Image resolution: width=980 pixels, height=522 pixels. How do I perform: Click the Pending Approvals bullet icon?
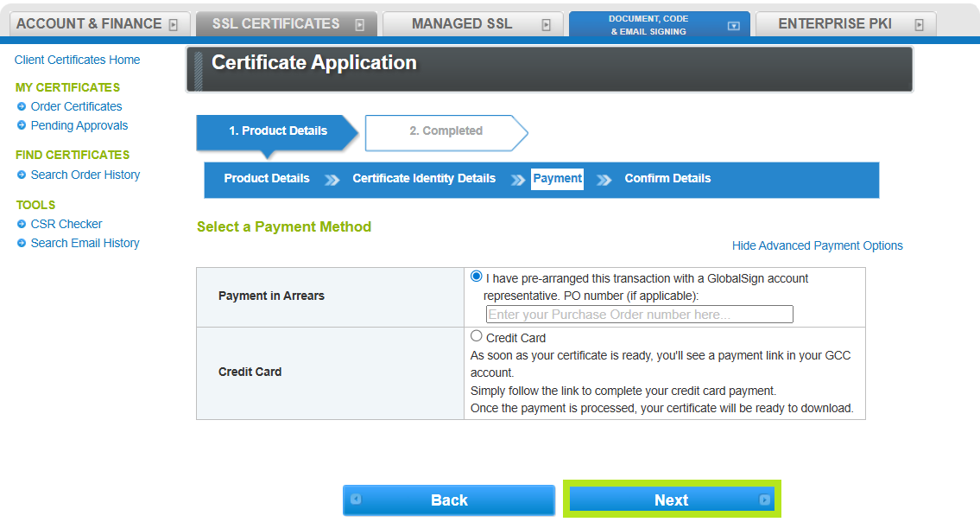click(20, 125)
